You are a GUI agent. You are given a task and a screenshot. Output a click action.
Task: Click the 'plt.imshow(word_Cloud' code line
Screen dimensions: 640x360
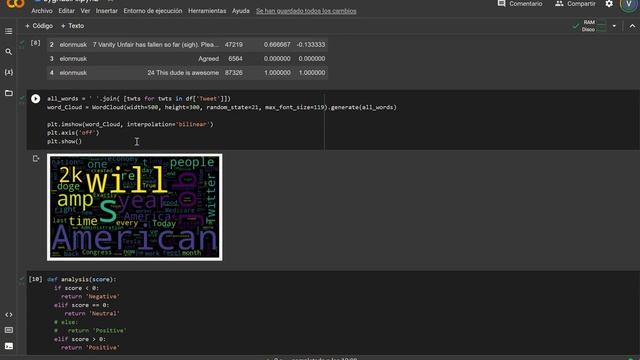tap(130, 124)
